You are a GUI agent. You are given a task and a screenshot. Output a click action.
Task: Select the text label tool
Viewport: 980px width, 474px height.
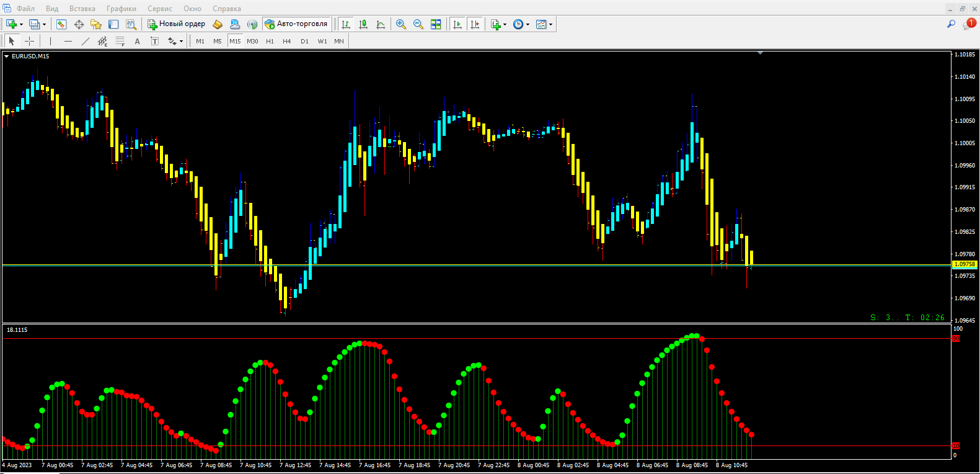[137, 41]
